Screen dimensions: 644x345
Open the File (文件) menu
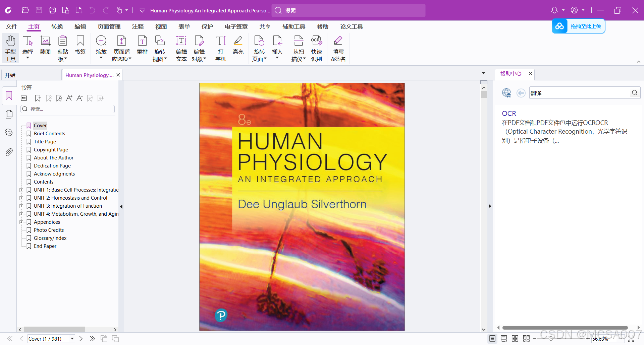click(x=11, y=26)
